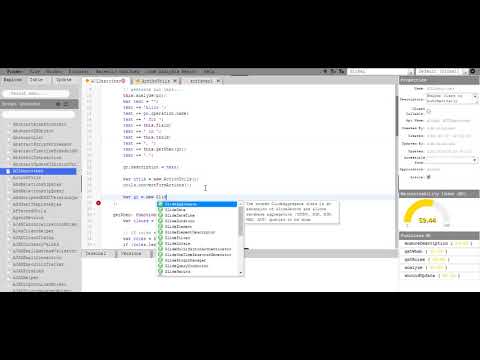The width and height of the screenshot is (480, 360).
Task: Open the global scope dropdown
Action: 380,71
